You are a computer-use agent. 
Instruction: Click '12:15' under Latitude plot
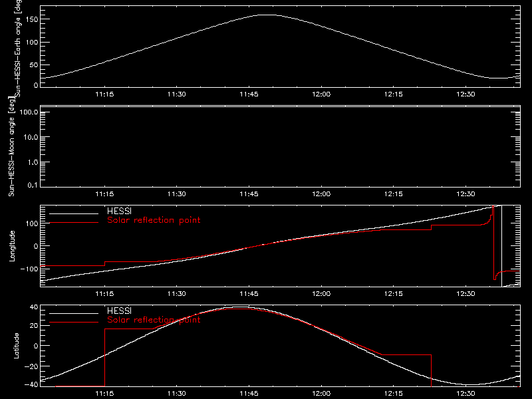(394, 393)
